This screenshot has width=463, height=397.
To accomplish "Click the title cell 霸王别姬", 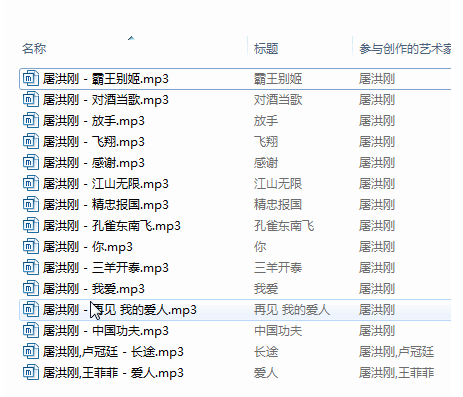I will pyautogui.click(x=278, y=79).
